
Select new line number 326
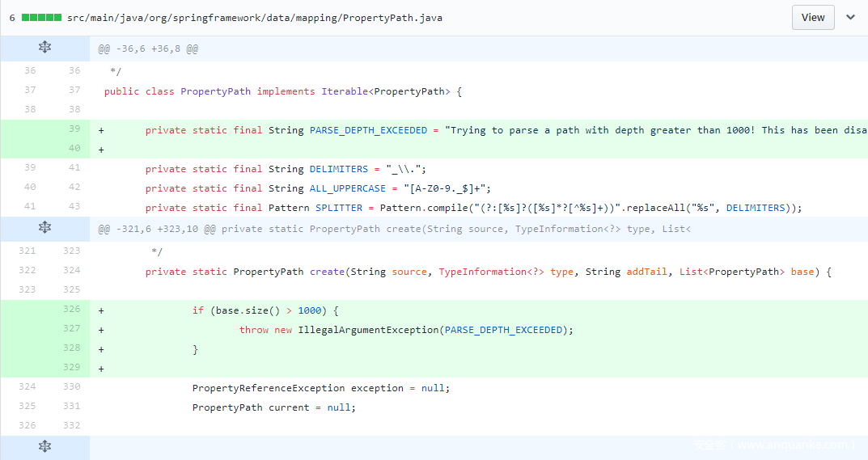[x=71, y=309]
